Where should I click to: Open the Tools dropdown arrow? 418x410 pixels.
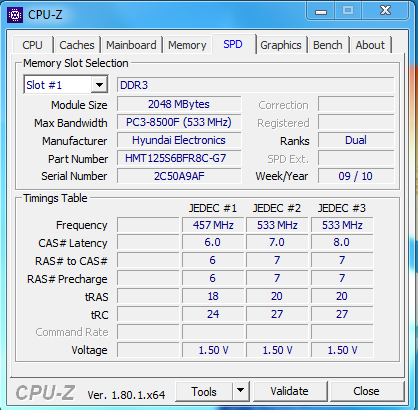(240, 390)
